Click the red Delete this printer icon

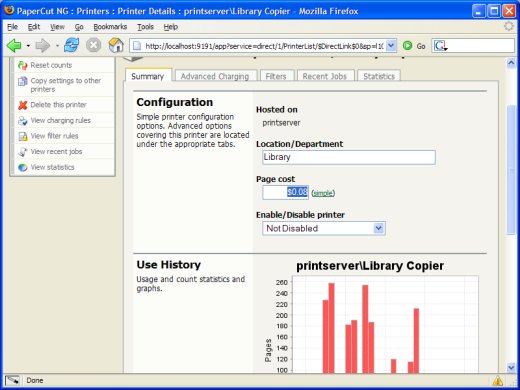pos(22,105)
